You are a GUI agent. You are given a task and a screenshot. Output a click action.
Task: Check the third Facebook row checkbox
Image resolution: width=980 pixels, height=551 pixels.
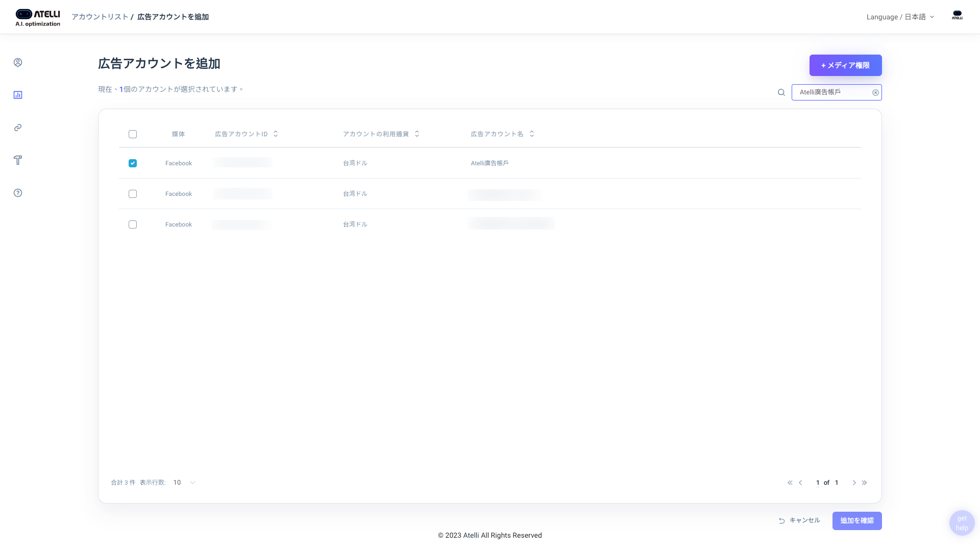(133, 224)
